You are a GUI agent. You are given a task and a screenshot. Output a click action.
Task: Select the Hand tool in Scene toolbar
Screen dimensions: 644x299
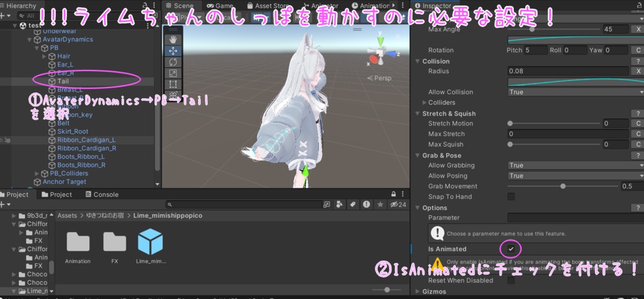click(173, 40)
